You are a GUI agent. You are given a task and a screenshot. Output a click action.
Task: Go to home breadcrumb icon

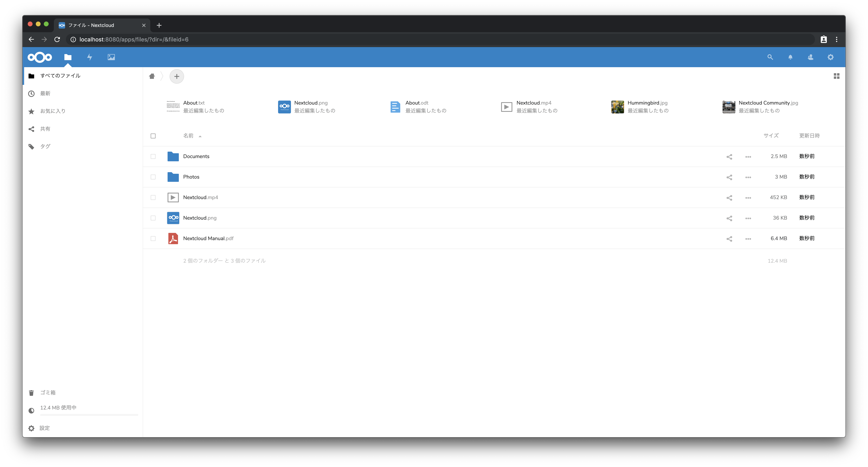pyautogui.click(x=152, y=76)
